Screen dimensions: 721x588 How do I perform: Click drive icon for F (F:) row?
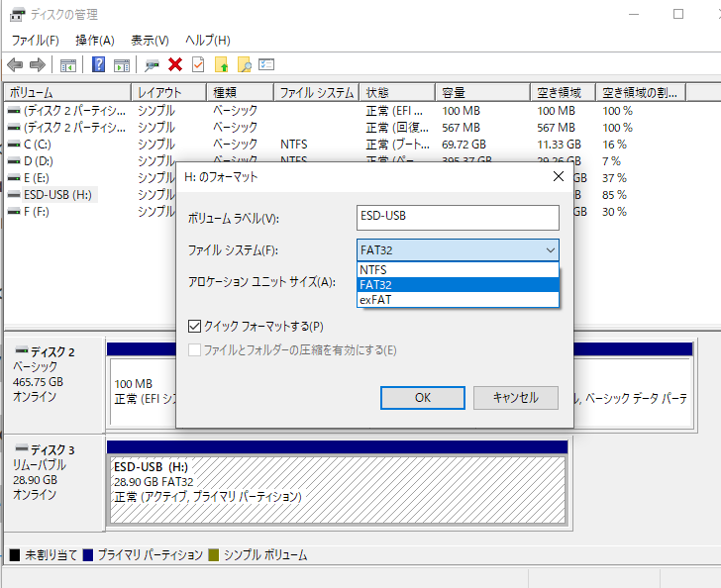14,212
